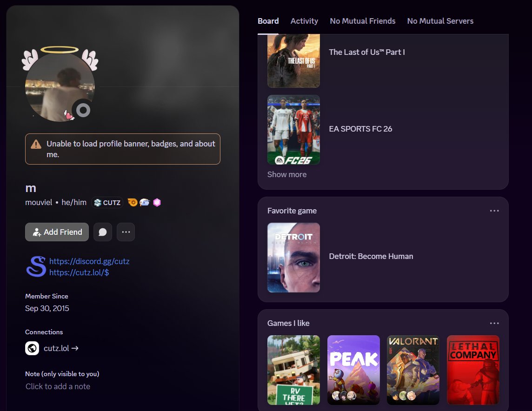This screenshot has width=532, height=411.
Task: Expand the list with Show more
Action: 287,174
